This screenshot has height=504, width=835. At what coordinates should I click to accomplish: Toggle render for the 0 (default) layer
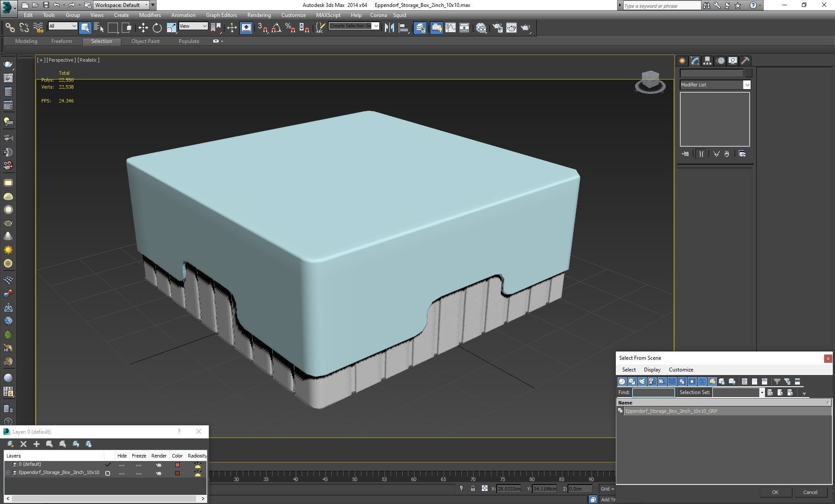tap(158, 465)
